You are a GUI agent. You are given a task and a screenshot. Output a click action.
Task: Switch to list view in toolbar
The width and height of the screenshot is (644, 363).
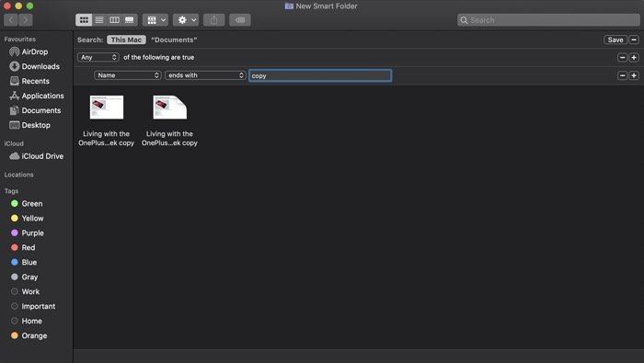coord(99,19)
